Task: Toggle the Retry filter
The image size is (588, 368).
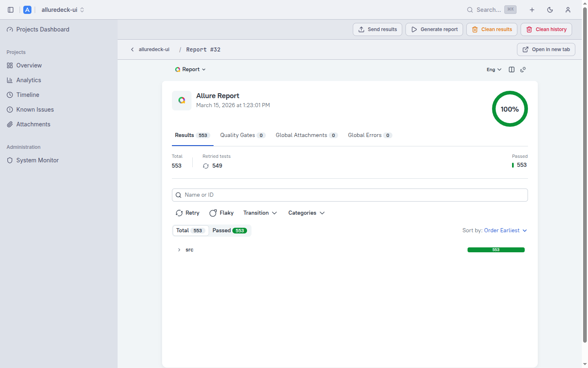Action: click(x=187, y=213)
